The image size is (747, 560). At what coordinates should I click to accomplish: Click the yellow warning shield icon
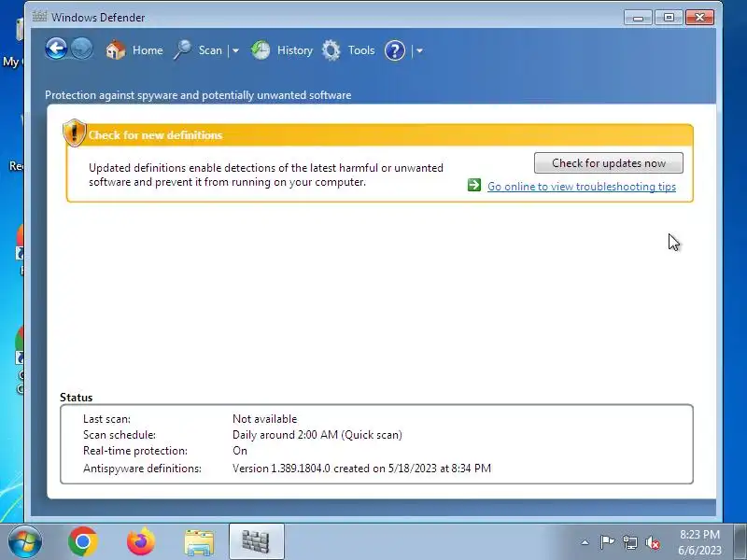(x=75, y=133)
